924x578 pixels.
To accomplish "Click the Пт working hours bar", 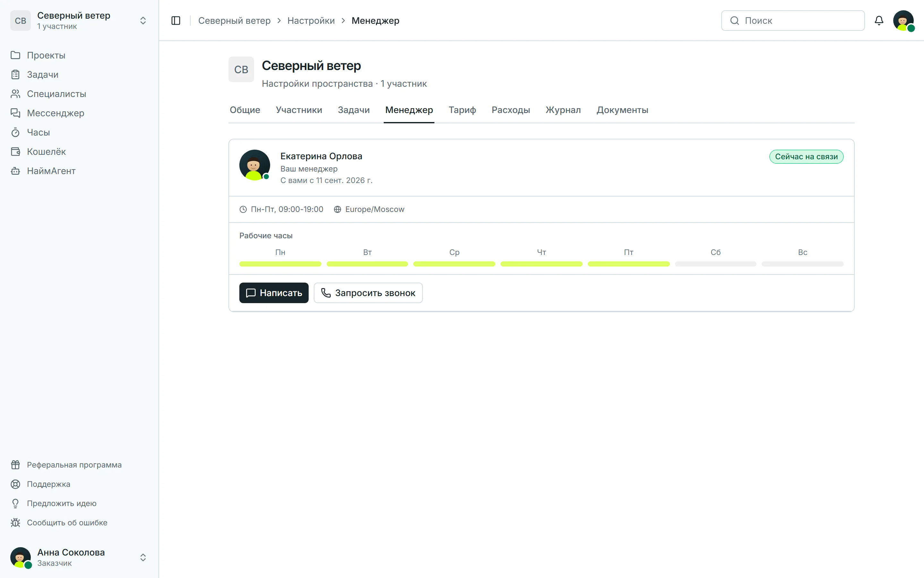I will (x=629, y=264).
